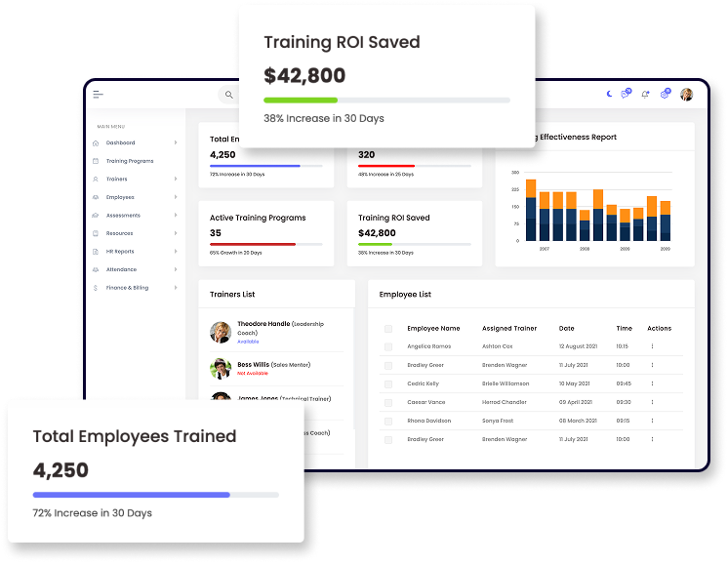728x564 pixels.
Task: Select the Cedric Kelly row checkbox
Action: (x=388, y=383)
